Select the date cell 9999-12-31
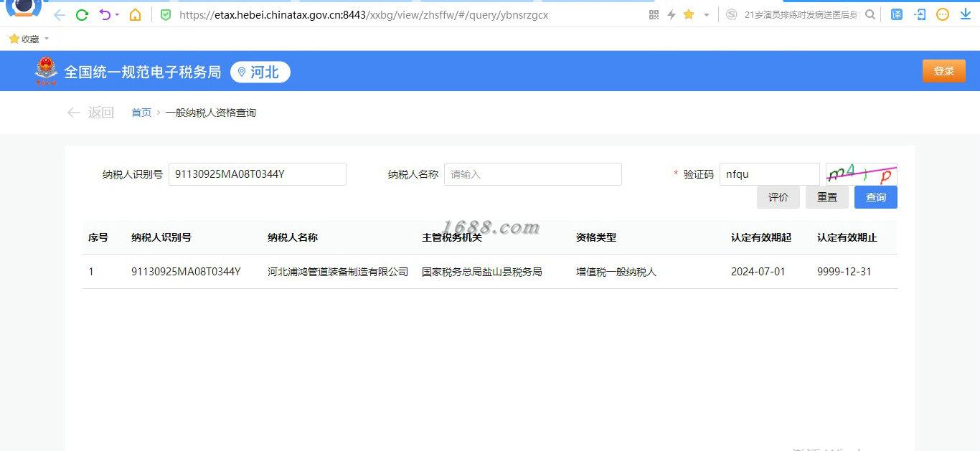The image size is (980, 451). tap(844, 272)
